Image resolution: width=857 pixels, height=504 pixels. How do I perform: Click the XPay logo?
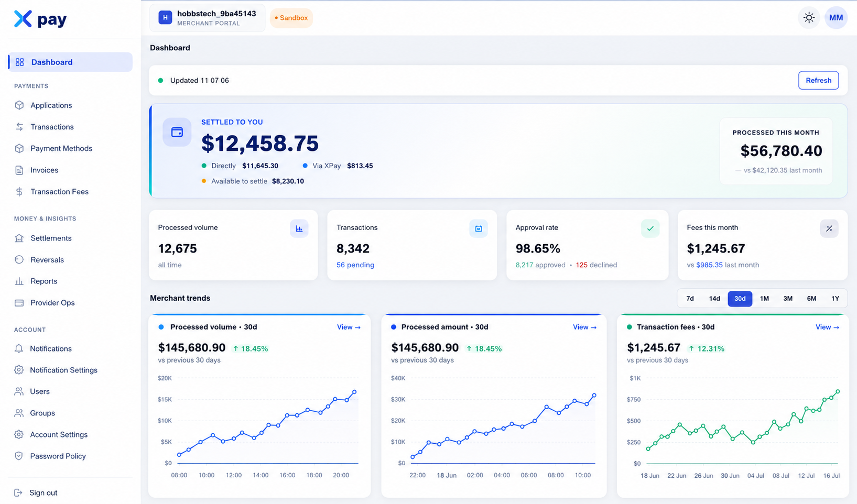click(x=40, y=19)
